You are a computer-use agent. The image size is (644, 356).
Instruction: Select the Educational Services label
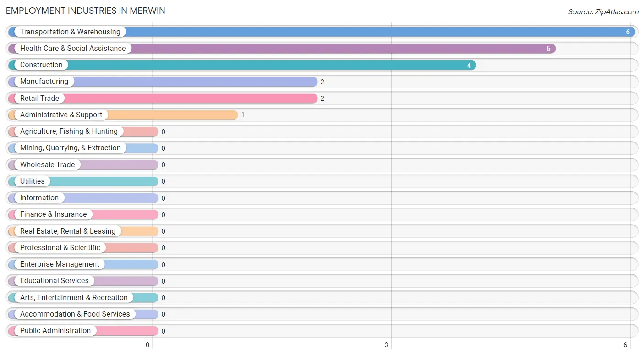55,280
